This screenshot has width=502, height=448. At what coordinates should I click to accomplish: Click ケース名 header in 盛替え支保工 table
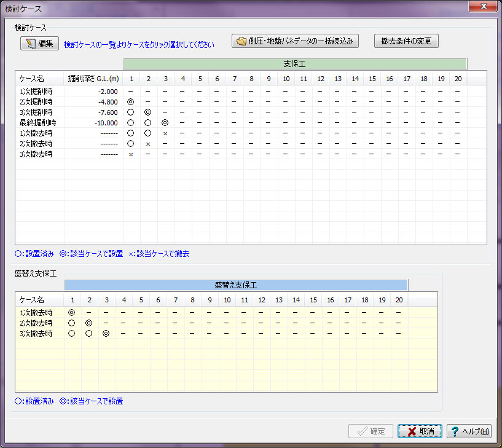(40, 300)
